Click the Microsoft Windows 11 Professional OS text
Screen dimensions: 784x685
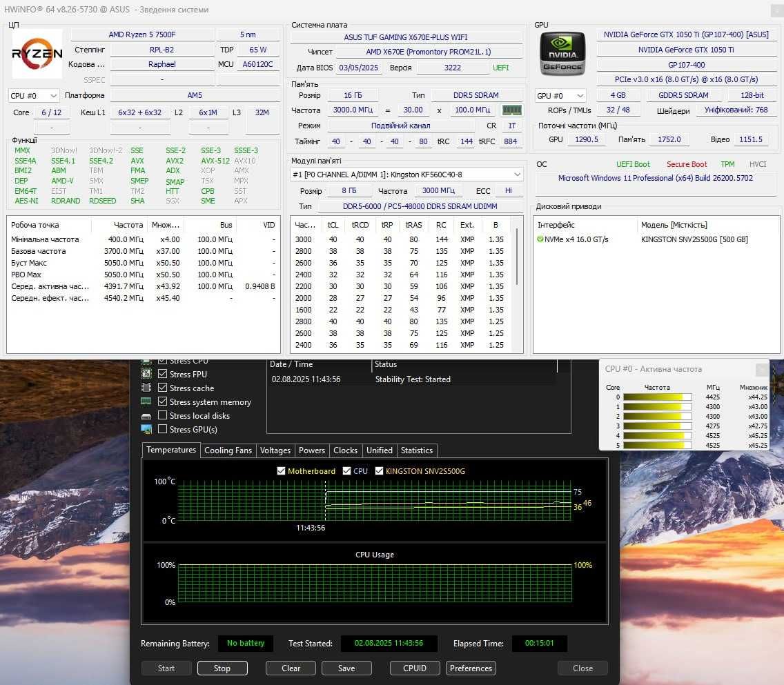pos(656,178)
